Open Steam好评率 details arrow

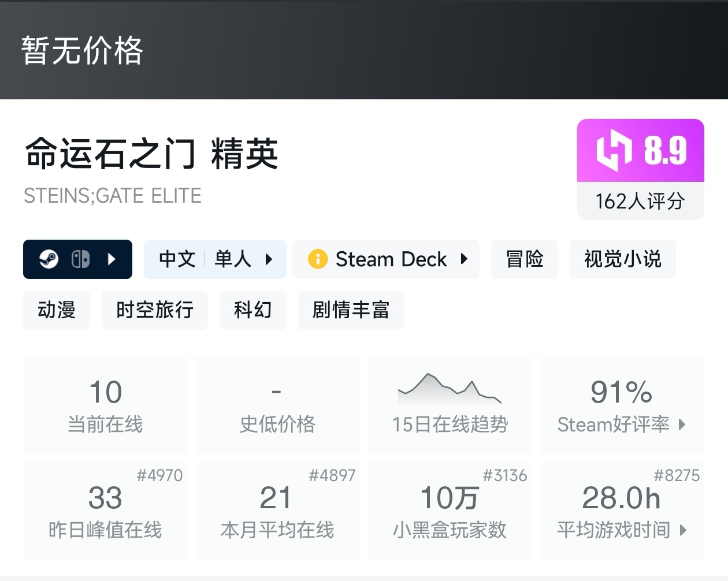coord(682,425)
